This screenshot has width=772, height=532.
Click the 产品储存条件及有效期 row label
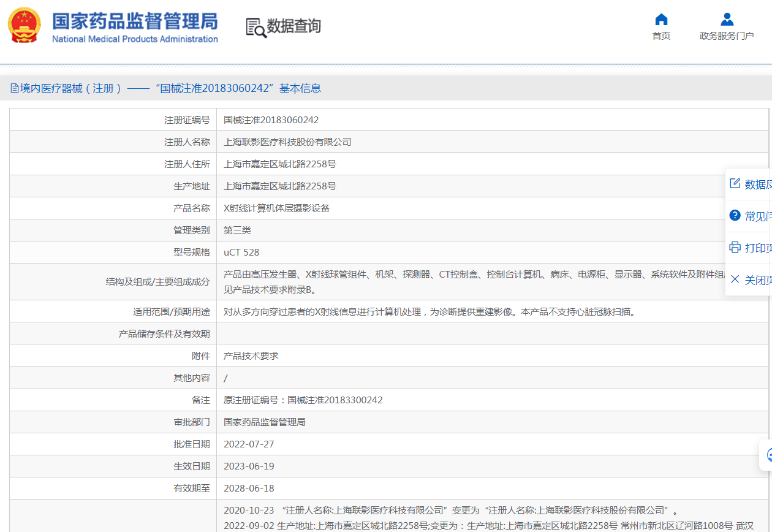point(164,334)
